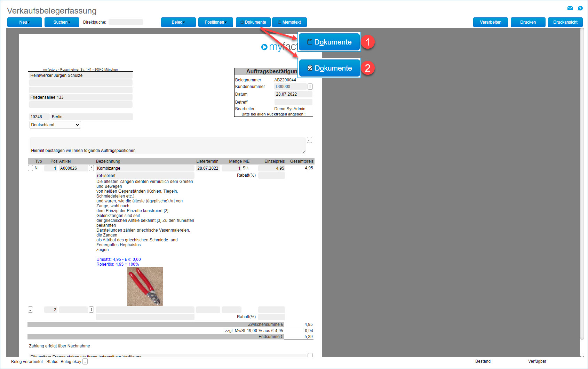
Task: Open the ellipsis button of position 1
Action: pyautogui.click(x=30, y=168)
